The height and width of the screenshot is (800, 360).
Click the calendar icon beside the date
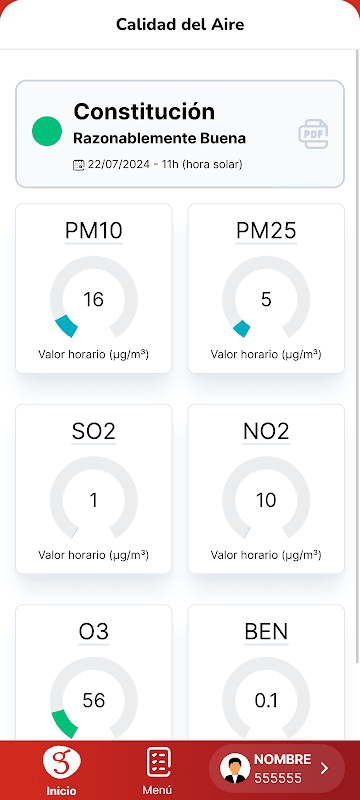click(79, 165)
